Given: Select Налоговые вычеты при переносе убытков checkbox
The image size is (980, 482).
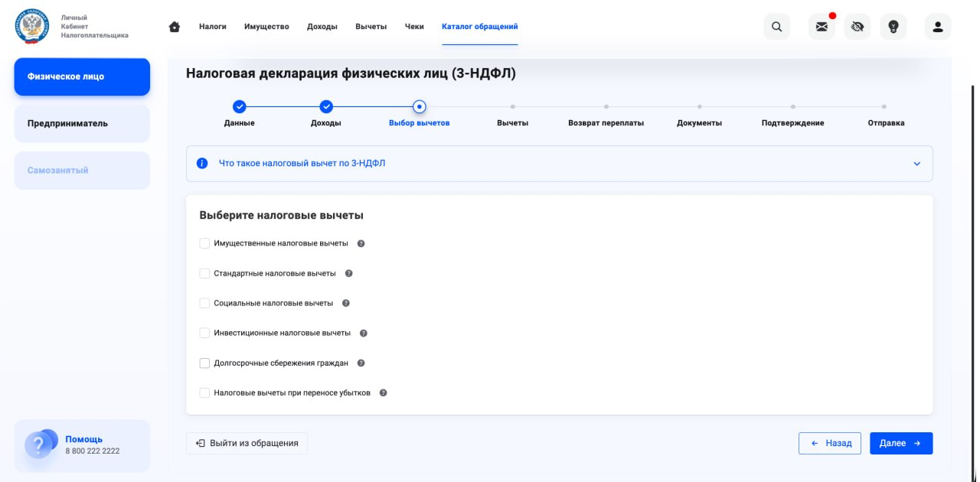Looking at the screenshot, I should pyautogui.click(x=204, y=393).
